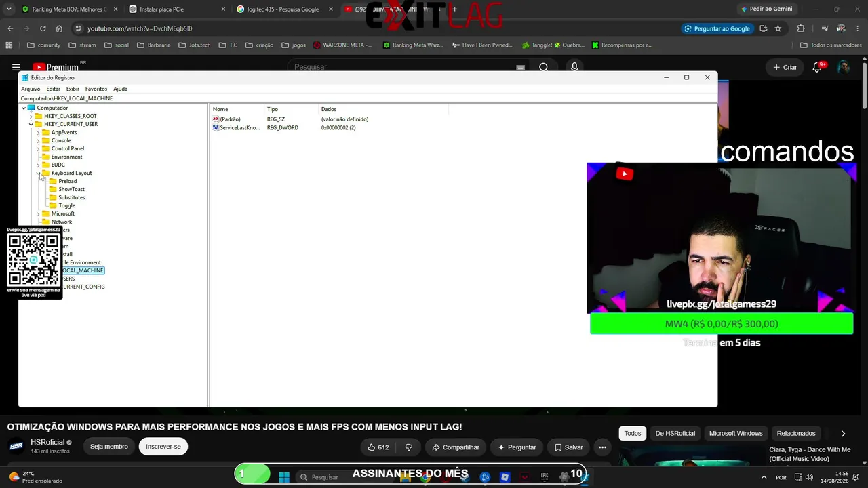
Task: Click the Pedir ao Gemini button
Action: tap(766, 9)
